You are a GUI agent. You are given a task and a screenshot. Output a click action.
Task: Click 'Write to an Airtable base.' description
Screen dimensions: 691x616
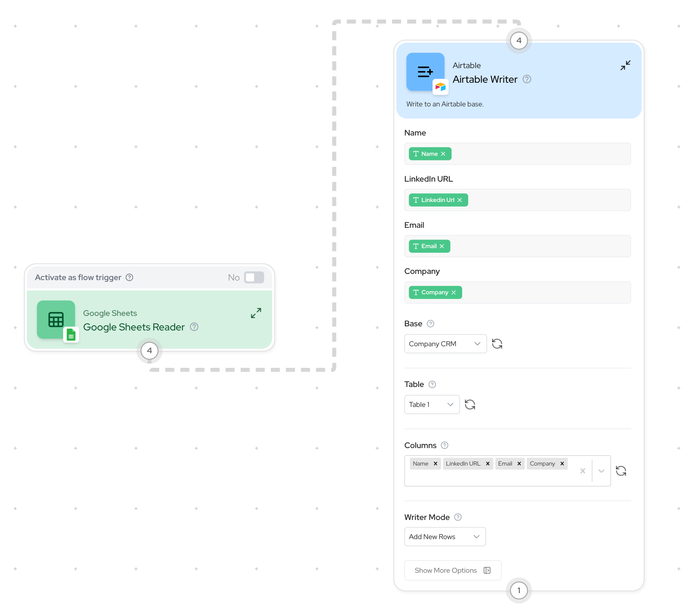tap(445, 104)
